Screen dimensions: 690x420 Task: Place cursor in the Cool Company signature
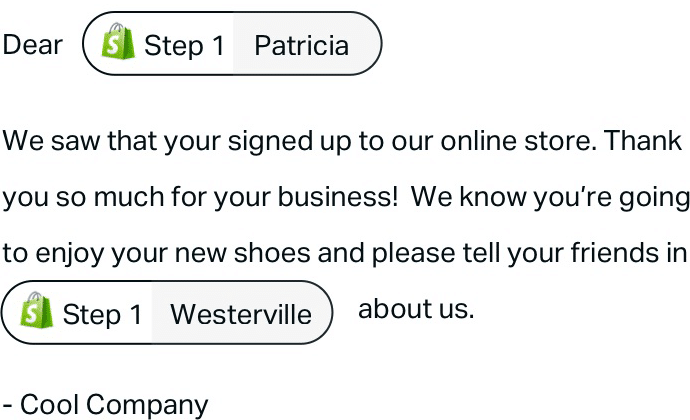click(x=105, y=404)
